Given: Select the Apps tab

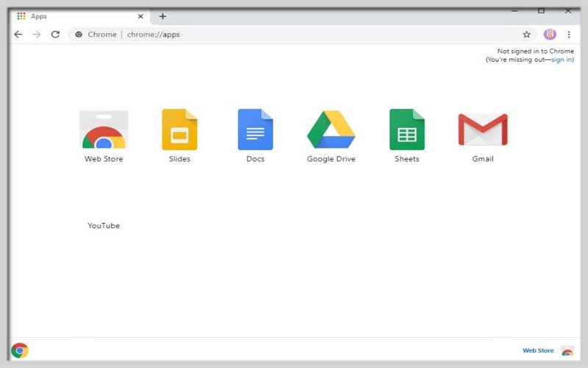Looking at the screenshot, I should (x=80, y=16).
